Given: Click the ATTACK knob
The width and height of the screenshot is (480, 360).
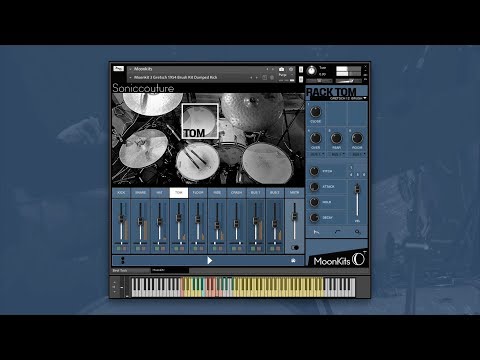Looking at the screenshot, I should click(x=314, y=186).
